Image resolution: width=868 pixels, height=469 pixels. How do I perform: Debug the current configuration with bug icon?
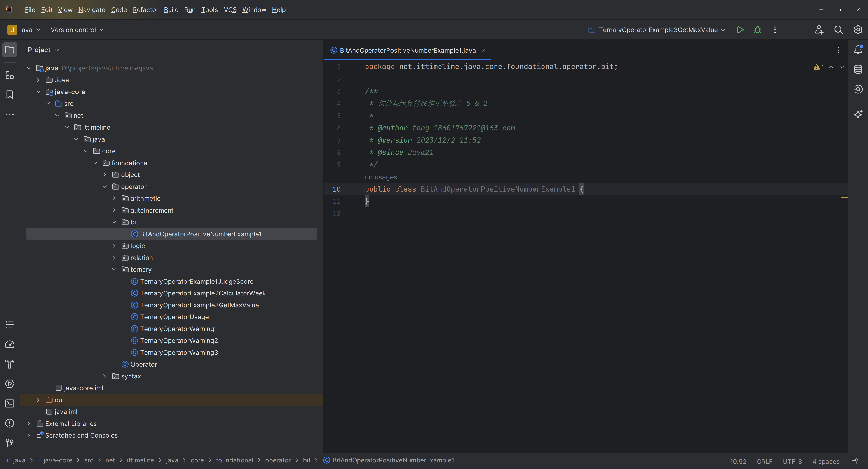(758, 30)
